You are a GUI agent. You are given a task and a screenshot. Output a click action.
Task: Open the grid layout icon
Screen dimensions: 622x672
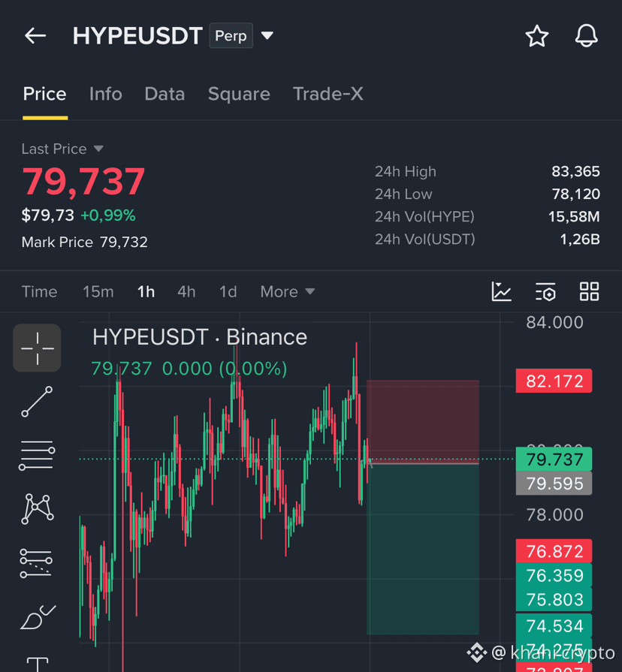pyautogui.click(x=589, y=292)
